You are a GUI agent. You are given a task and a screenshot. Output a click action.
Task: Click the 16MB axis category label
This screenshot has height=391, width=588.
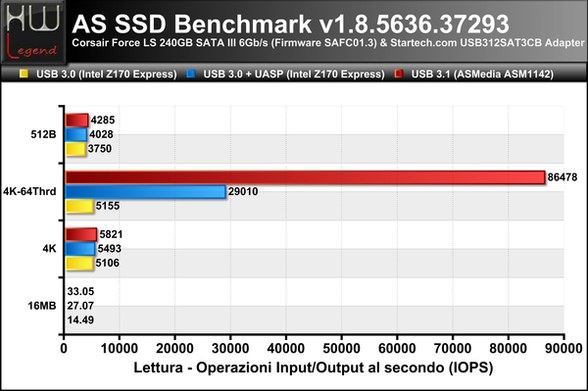click(42, 306)
